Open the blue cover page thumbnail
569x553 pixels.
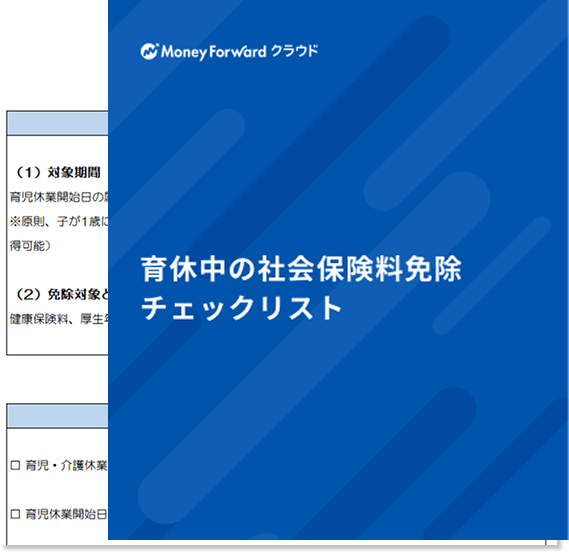tap(338, 270)
